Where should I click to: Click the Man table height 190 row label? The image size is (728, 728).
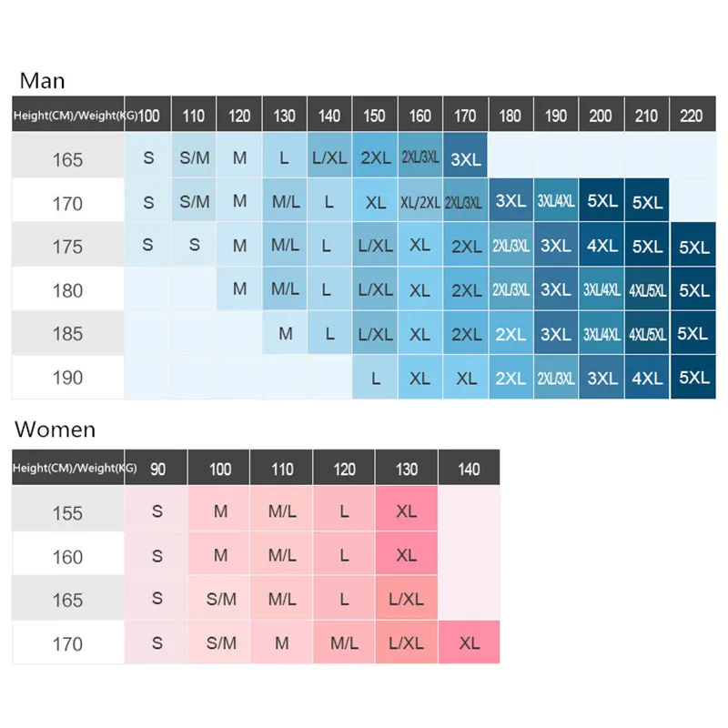point(67,378)
